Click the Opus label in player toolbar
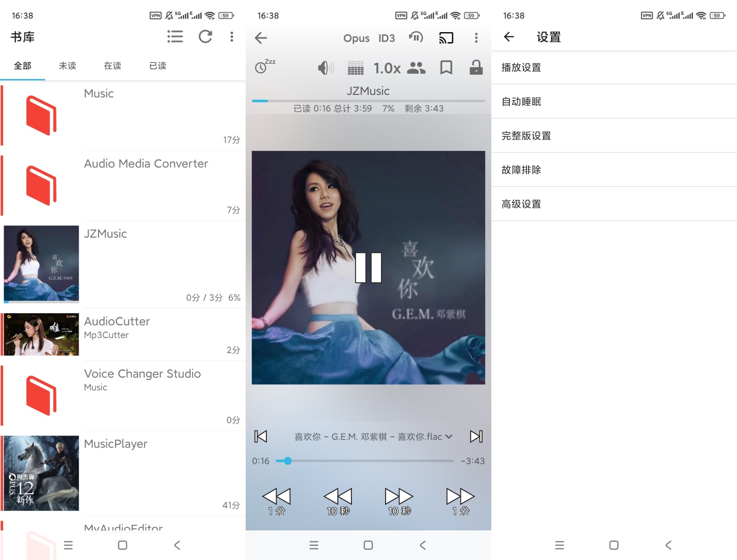This screenshot has width=737, height=560. point(357,38)
